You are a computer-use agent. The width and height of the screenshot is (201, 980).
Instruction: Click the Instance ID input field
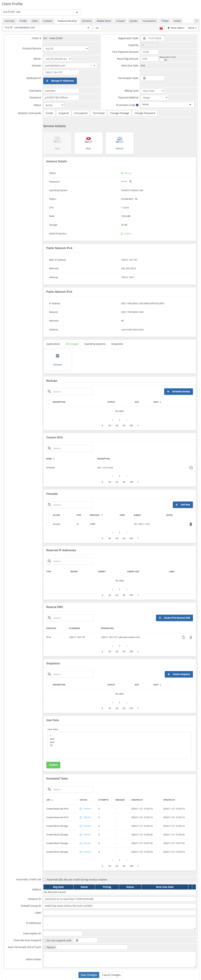pyautogui.click(x=120, y=899)
